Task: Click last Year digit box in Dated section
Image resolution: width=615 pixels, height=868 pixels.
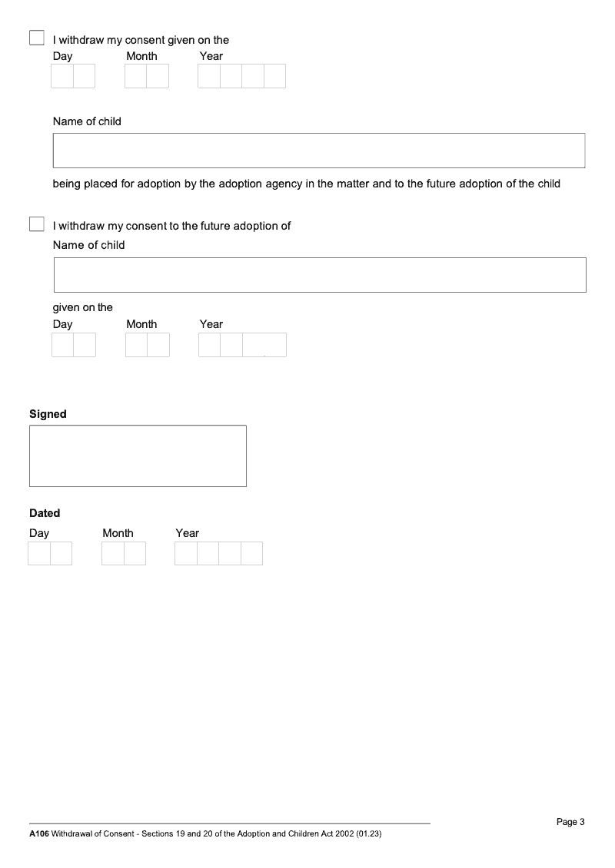Action: click(x=251, y=554)
